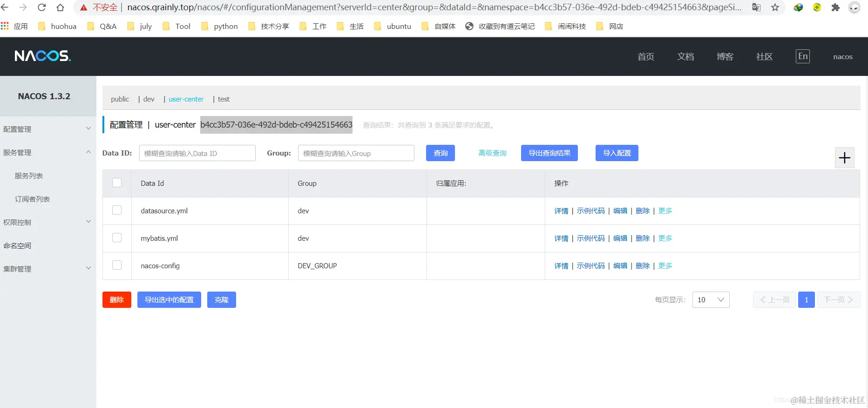Image resolution: width=868 pixels, height=408 pixels.
Task: Open the ubuntu bookmark folder
Action: click(393, 26)
